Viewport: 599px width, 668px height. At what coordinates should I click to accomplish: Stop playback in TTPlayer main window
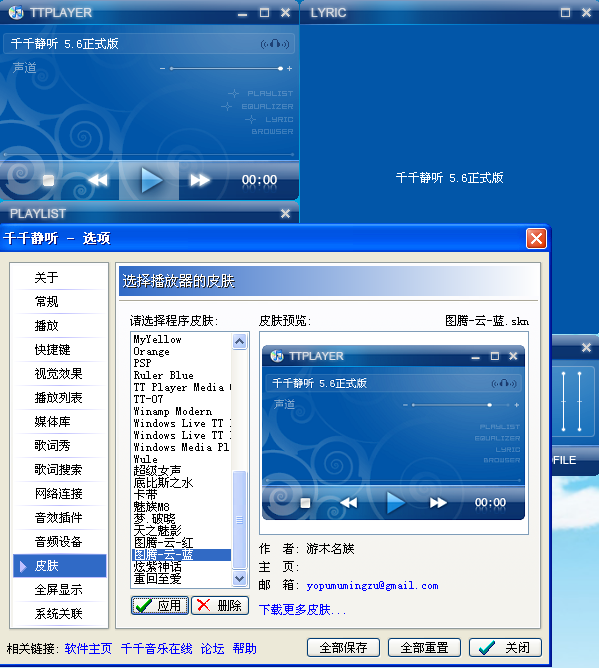click(x=49, y=181)
